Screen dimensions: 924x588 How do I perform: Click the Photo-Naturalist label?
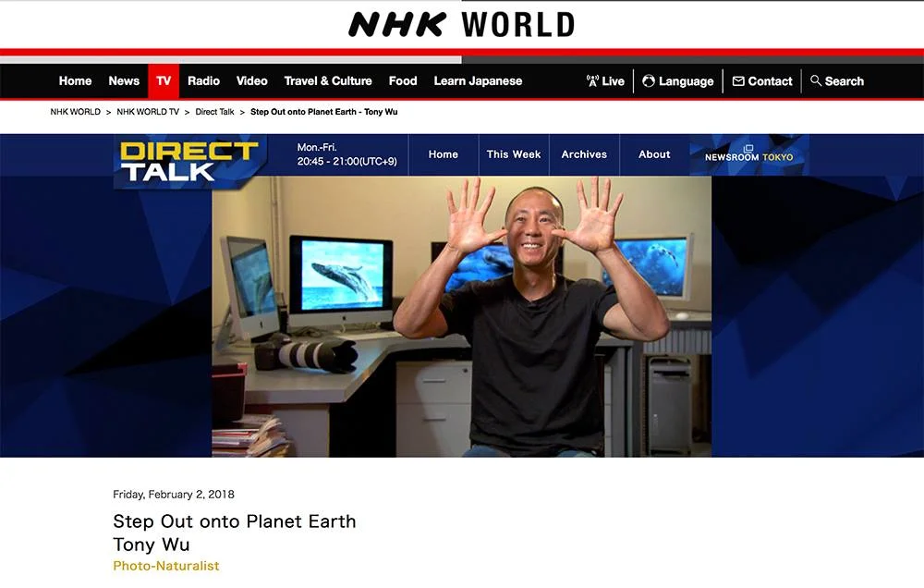166,566
